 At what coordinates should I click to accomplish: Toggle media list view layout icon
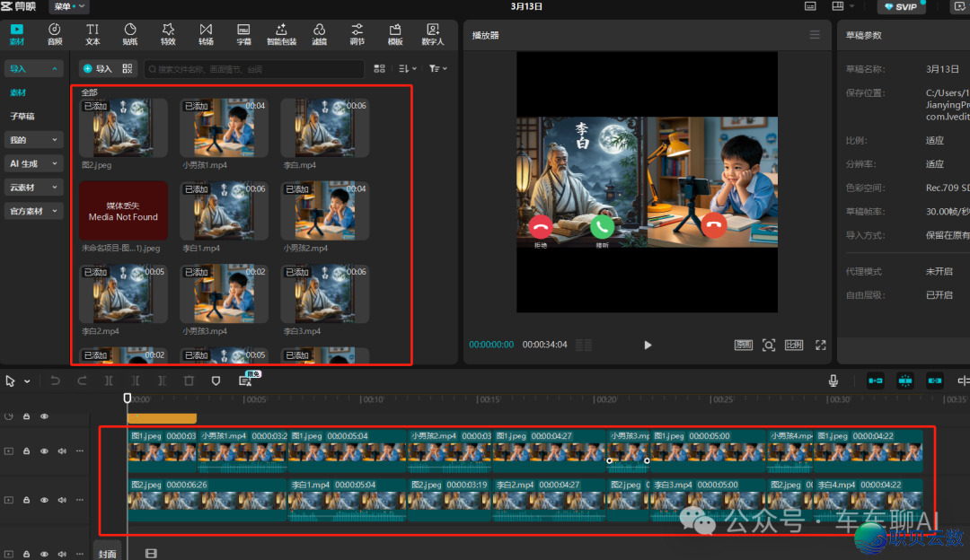379,68
